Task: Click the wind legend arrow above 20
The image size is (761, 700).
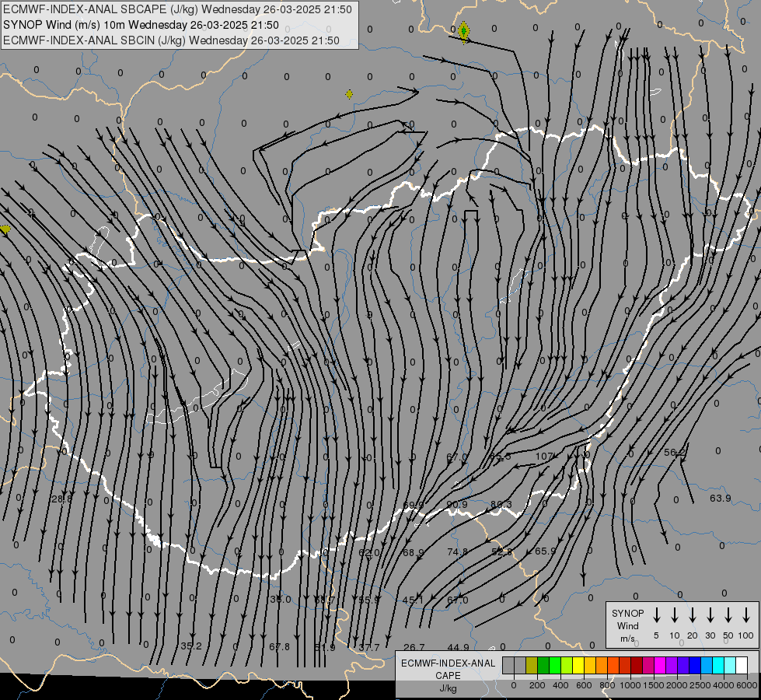Action: (x=693, y=615)
